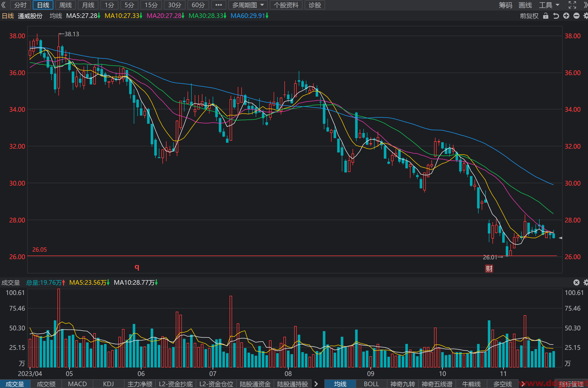Toggle the 前复权 price adjustment mode
The height and width of the screenshot is (388, 588).
(x=529, y=16)
